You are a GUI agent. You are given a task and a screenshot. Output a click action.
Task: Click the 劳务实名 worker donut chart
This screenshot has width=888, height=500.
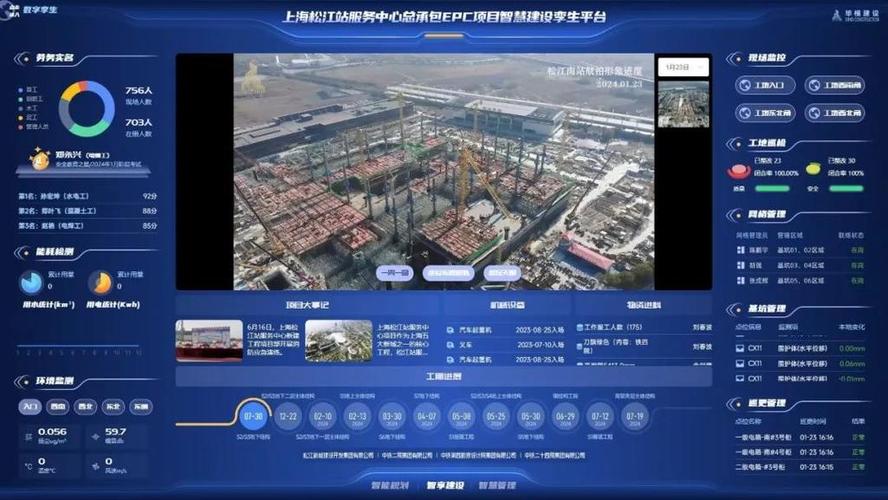click(x=86, y=109)
